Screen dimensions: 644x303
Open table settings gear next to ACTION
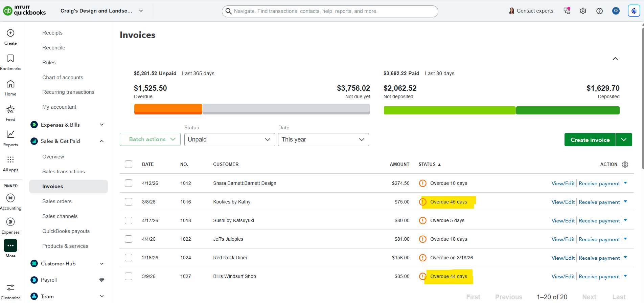click(625, 164)
